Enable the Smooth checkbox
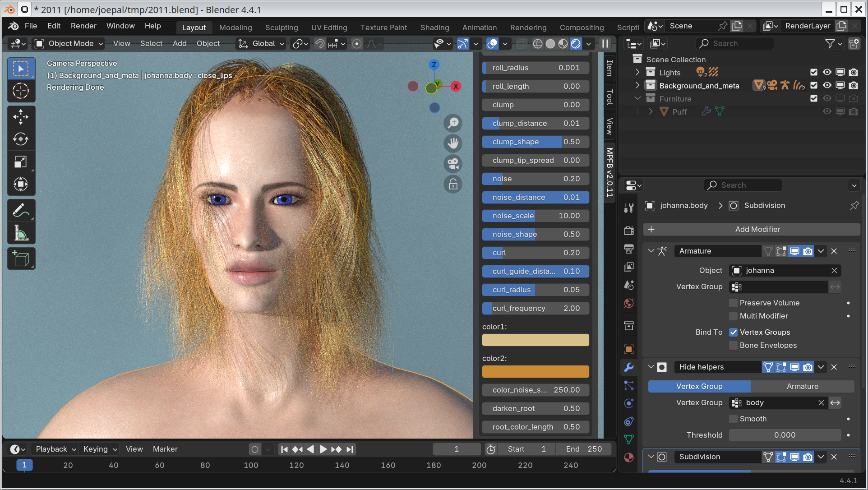This screenshot has width=868, height=490. click(734, 419)
